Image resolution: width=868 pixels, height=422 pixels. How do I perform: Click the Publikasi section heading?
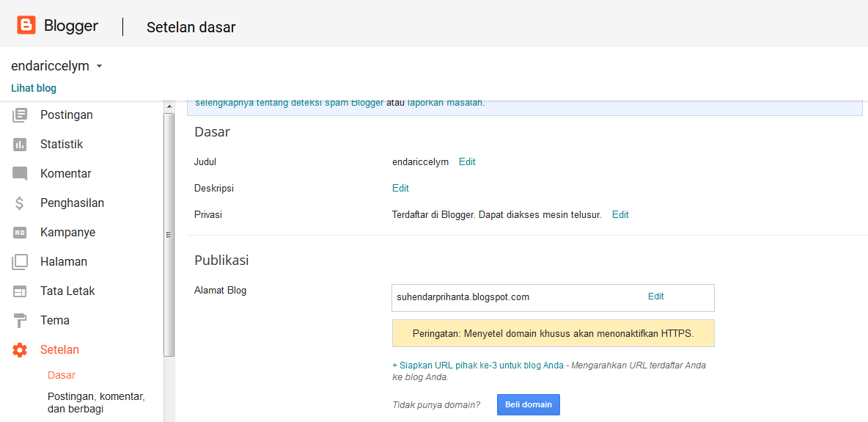click(x=221, y=260)
